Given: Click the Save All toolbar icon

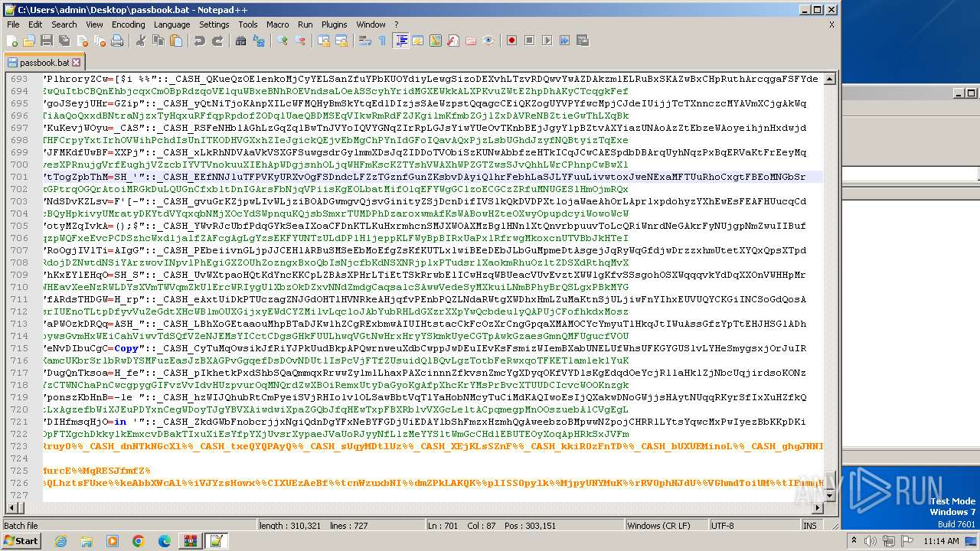Looking at the screenshot, I should pos(64,41).
